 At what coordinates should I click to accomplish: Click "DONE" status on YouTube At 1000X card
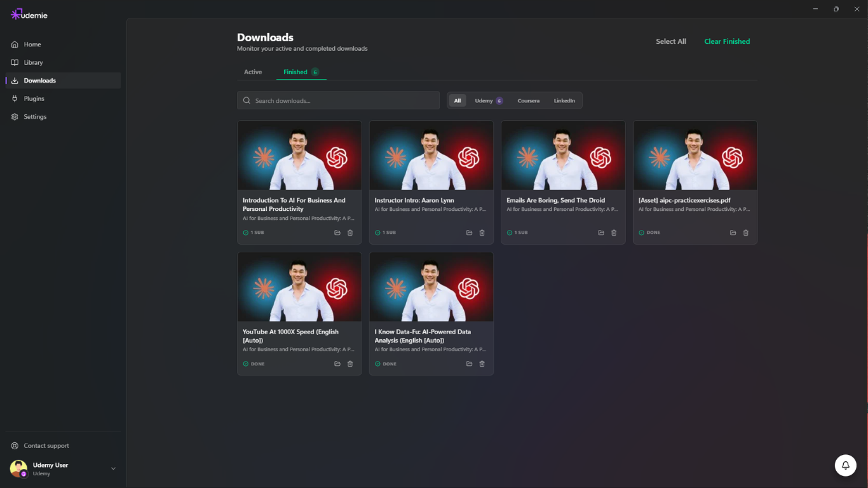click(x=254, y=364)
